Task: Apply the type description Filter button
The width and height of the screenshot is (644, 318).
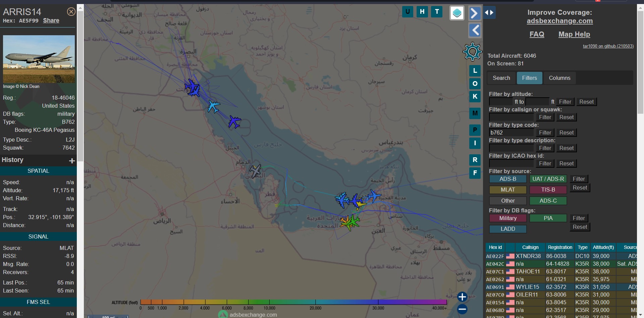Action: click(545, 148)
